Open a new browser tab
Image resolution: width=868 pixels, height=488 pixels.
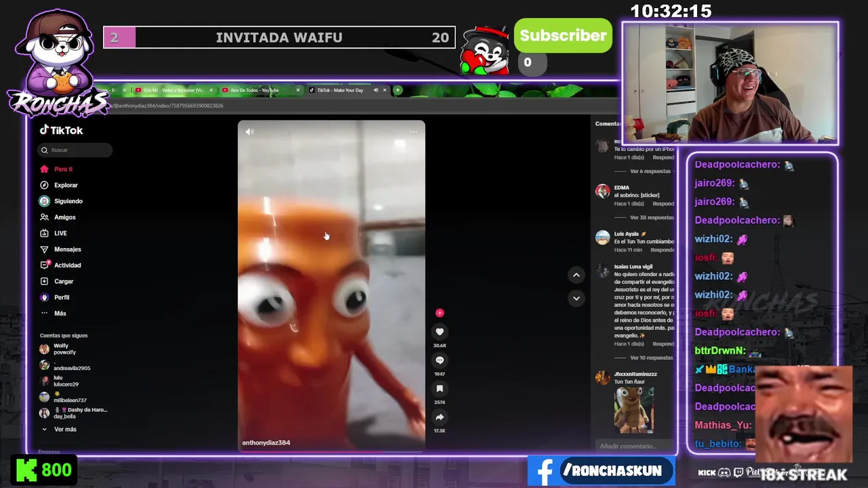398,90
